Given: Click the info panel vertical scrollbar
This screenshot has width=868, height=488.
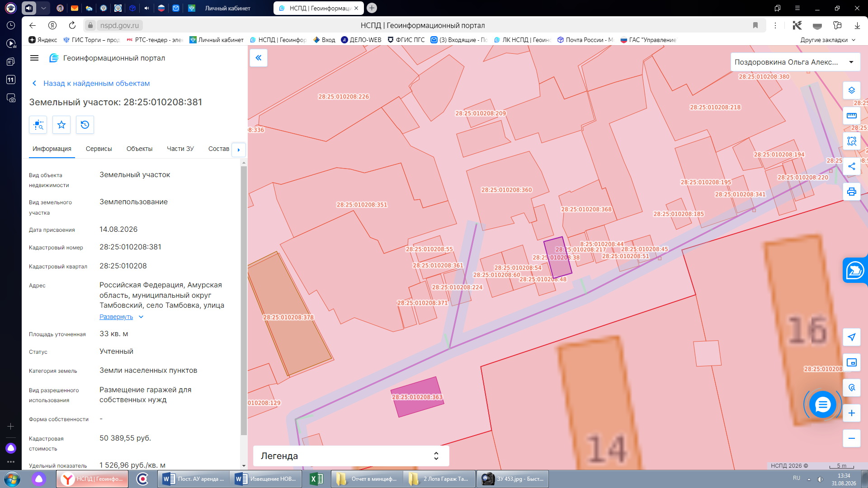Looking at the screenshot, I should [244, 300].
